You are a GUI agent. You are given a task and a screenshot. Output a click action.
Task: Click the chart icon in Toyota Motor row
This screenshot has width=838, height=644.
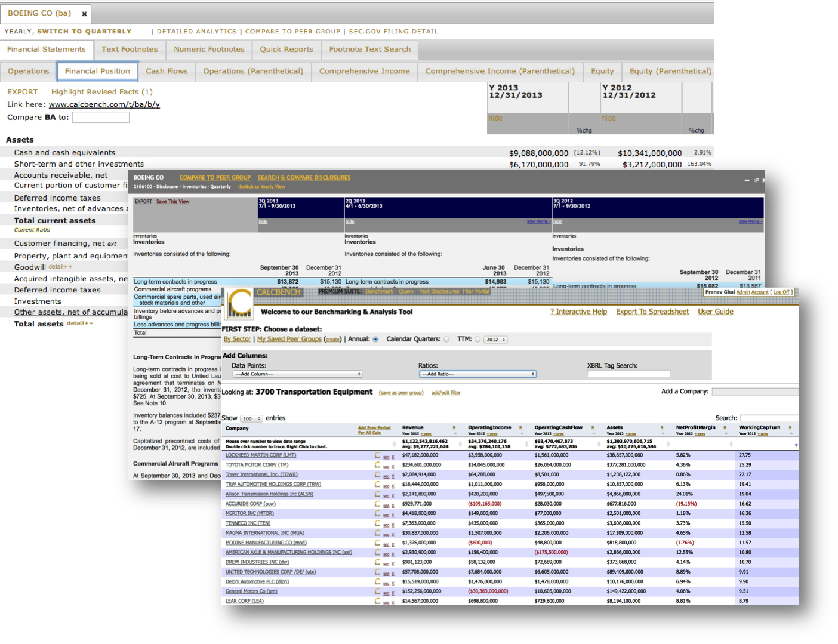[x=377, y=464]
